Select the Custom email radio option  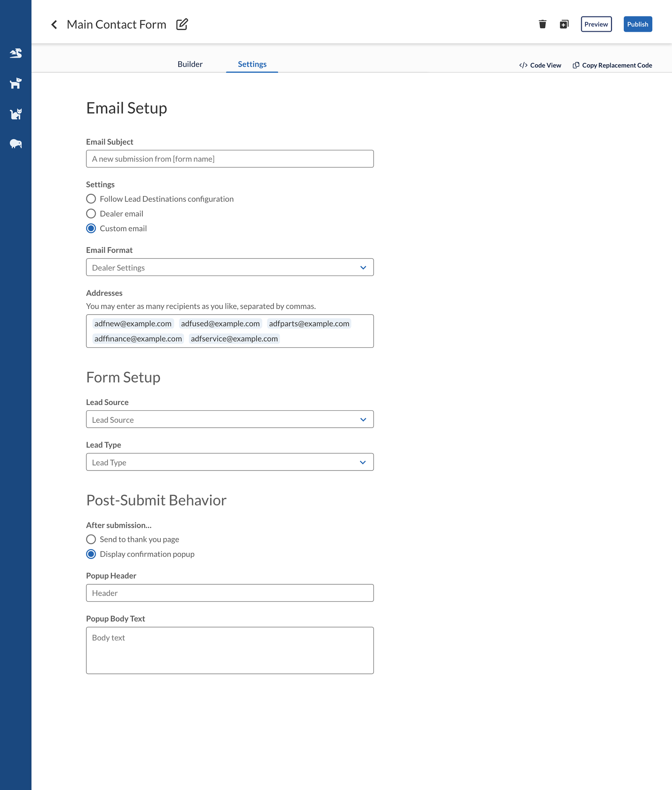click(x=117, y=229)
